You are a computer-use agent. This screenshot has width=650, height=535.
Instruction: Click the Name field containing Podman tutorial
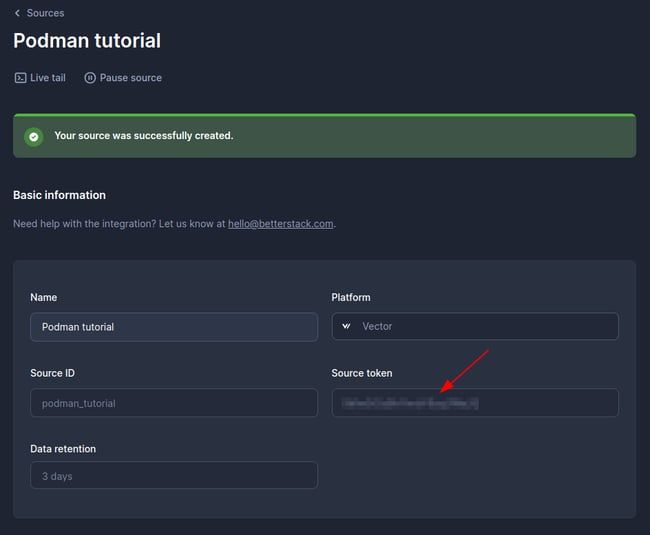[173, 327]
